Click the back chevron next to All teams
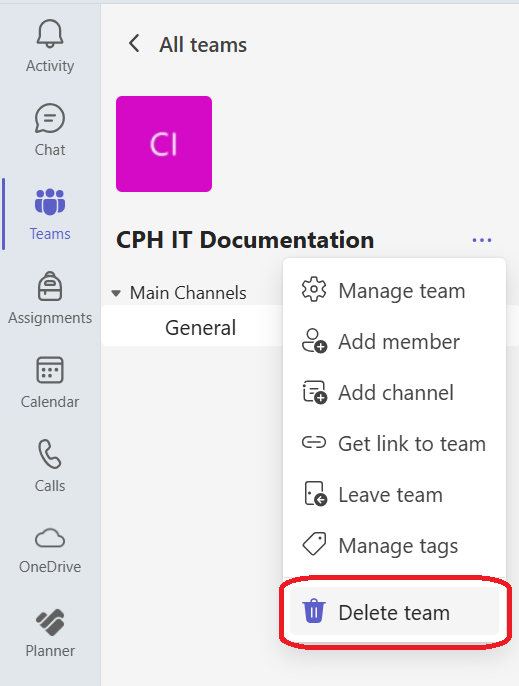The width and height of the screenshot is (519, 686). coord(134,44)
